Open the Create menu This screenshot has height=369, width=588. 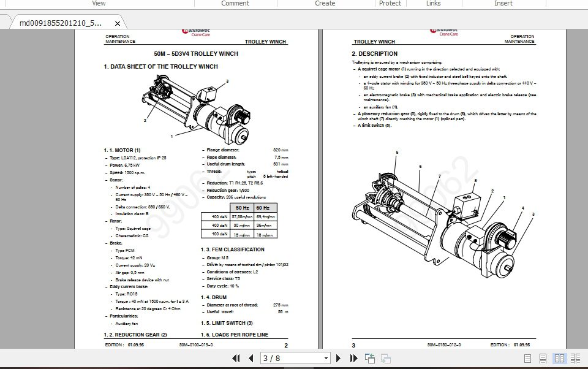click(x=325, y=3)
